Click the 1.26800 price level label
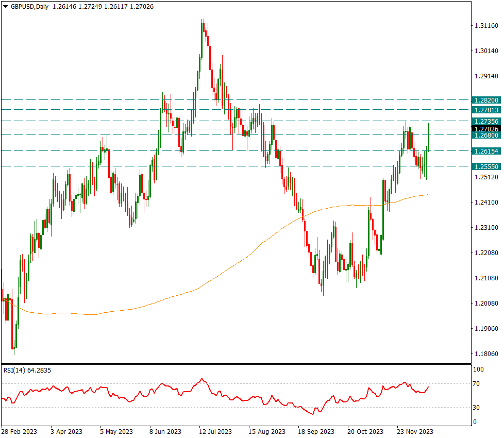Viewport: 504px width, 438px height. point(486,136)
